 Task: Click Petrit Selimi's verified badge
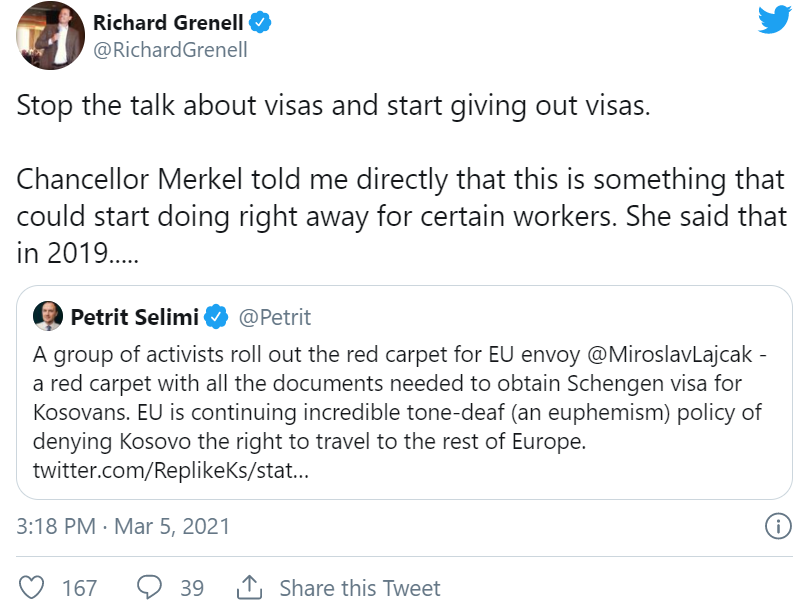[215, 318]
